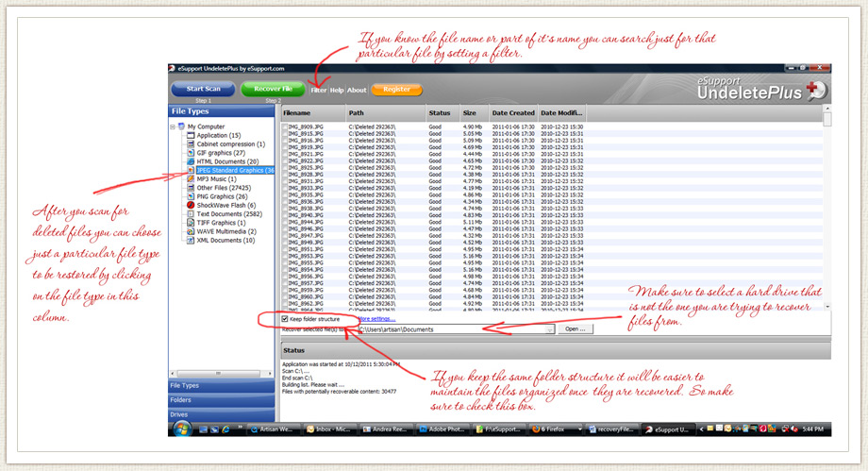Open the About menu
The width and height of the screenshot is (868, 471).
(357, 90)
